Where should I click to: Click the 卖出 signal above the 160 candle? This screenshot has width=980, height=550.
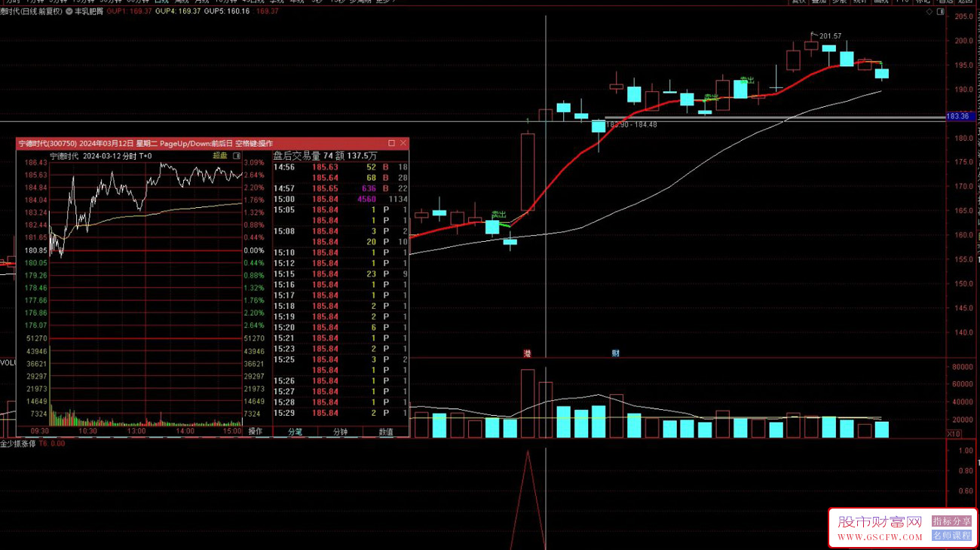pyautogui.click(x=498, y=215)
